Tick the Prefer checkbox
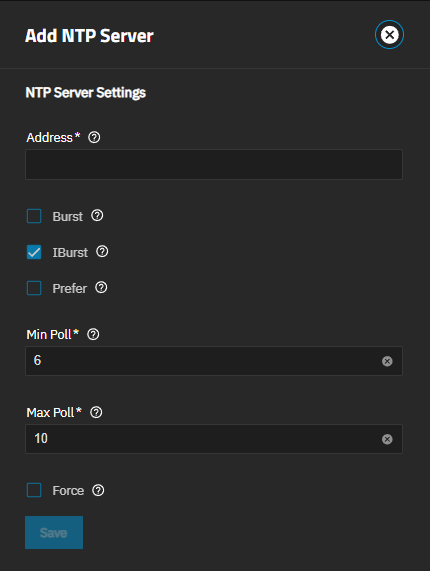Screen dimensions: 430x571 (x=34, y=288)
